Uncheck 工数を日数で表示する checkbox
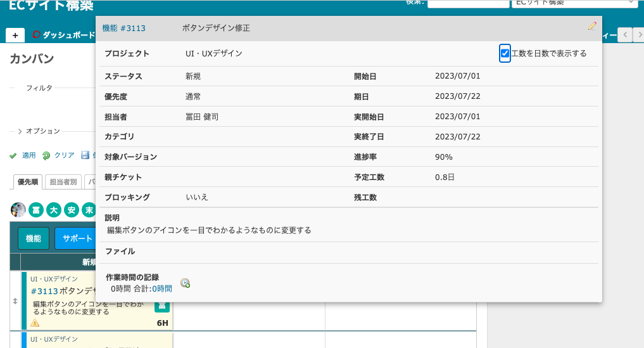This screenshot has width=644, height=348. coord(505,53)
